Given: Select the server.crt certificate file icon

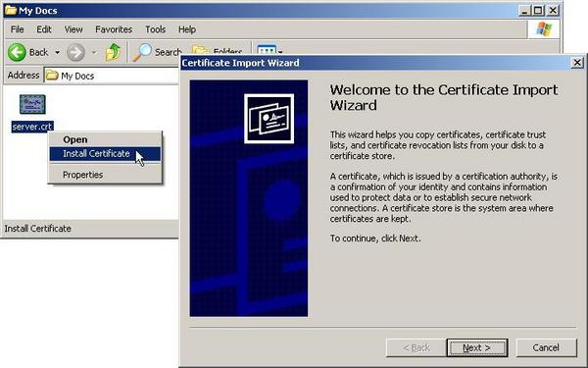Looking at the screenshot, I should click(32, 104).
